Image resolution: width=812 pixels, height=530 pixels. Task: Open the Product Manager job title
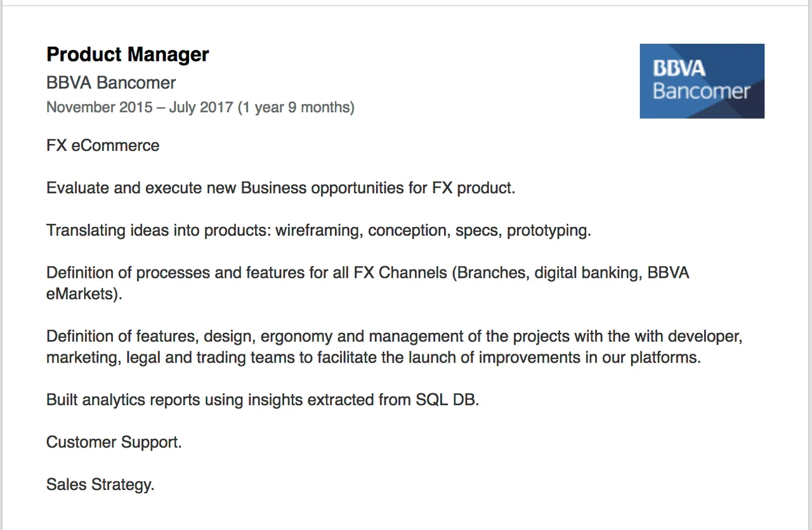pyautogui.click(x=128, y=55)
